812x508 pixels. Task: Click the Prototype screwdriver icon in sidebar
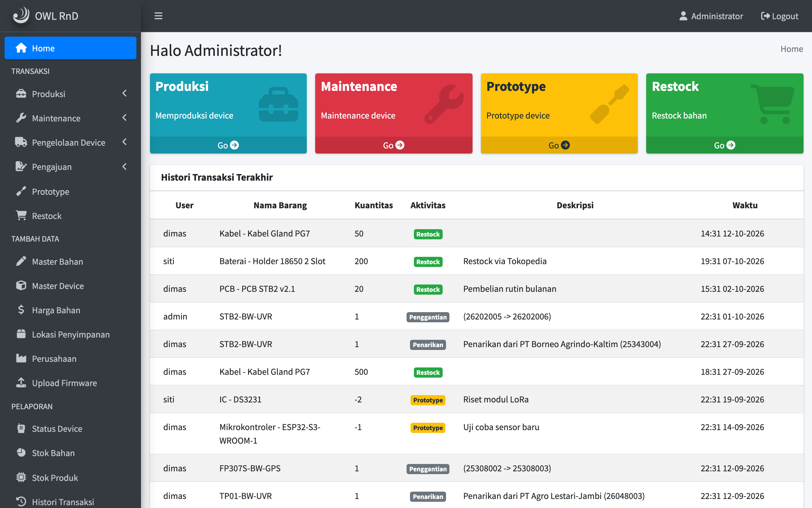coord(21,191)
